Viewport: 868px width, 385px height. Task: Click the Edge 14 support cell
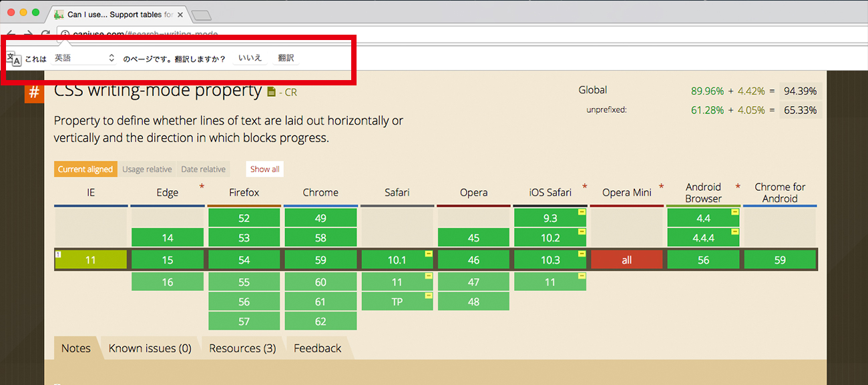(168, 238)
